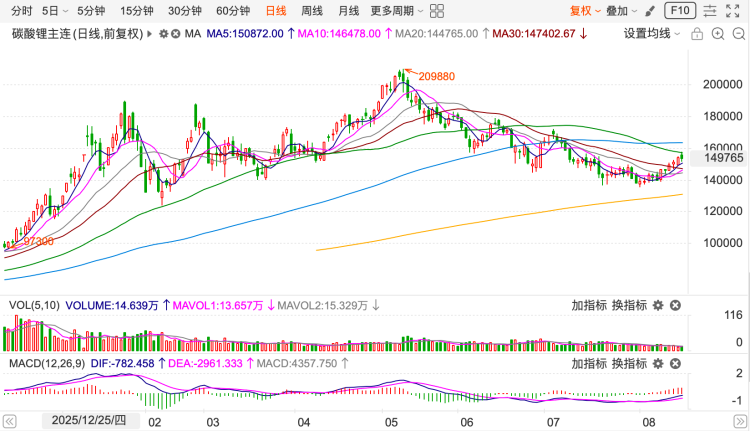Click the DIF:-782.458 reading
Viewport: 750px width, 431px height.
coord(122,364)
